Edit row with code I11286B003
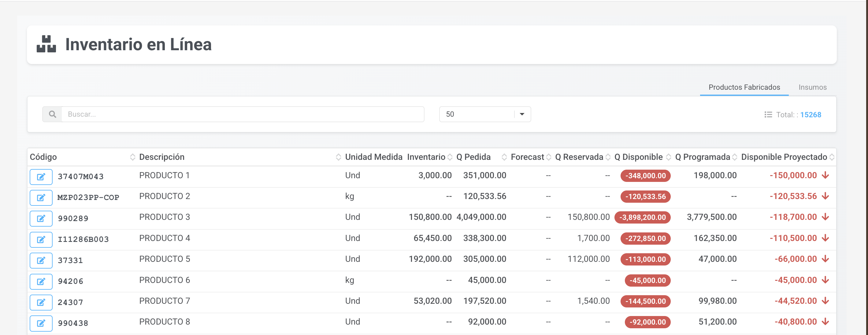868x335 pixels. coord(41,239)
